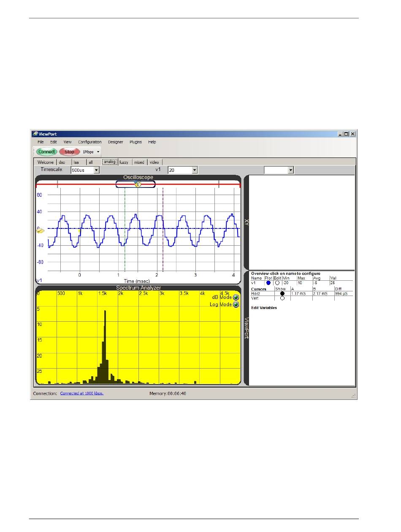401x532 pixels.
Task: Switch to the fuzzy tab
Action: 124,162
